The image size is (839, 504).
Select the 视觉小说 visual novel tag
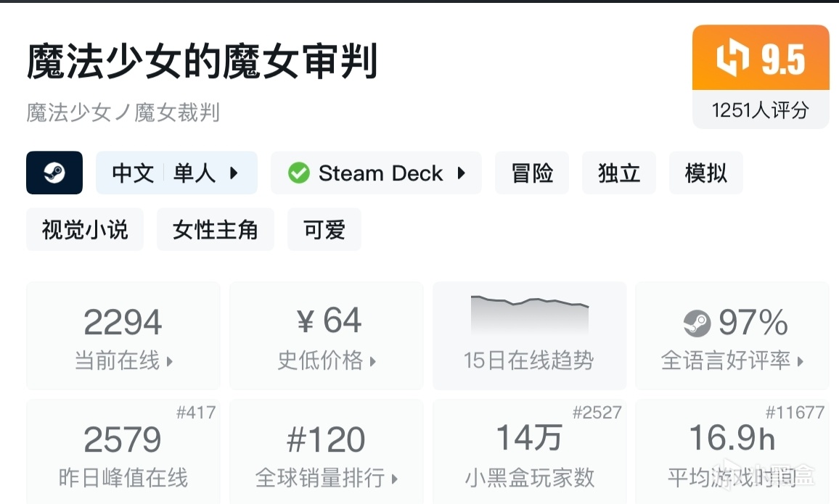85,230
